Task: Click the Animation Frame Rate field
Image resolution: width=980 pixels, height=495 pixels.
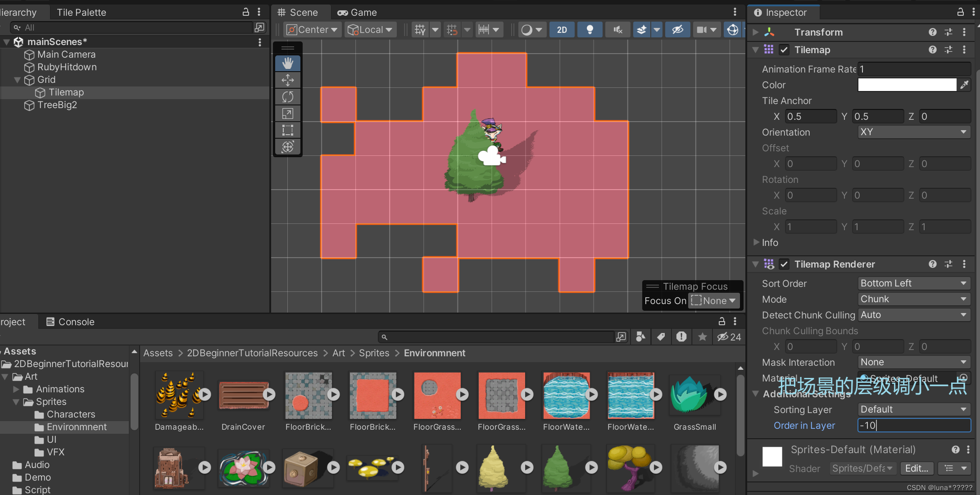Action: (x=914, y=69)
